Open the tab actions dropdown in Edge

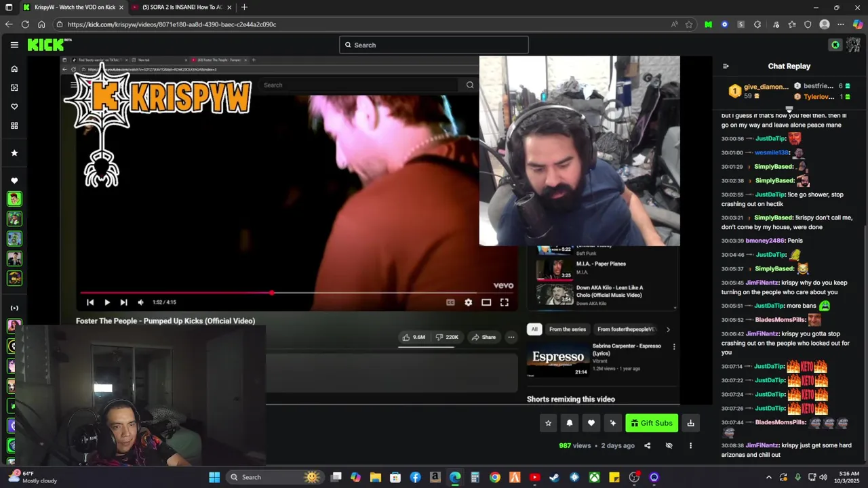pyautogui.click(x=8, y=7)
